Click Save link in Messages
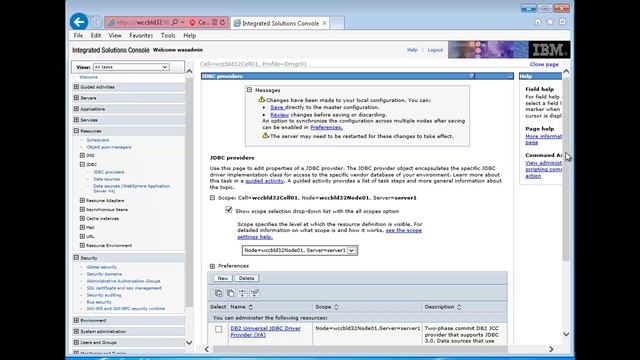This screenshot has width=640, height=360. pyautogui.click(x=277, y=107)
